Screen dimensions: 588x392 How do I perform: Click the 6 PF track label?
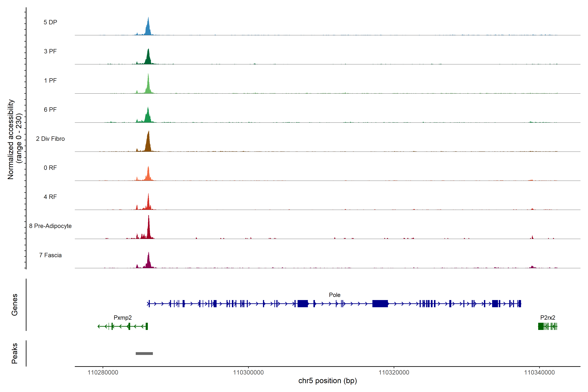(x=50, y=109)
